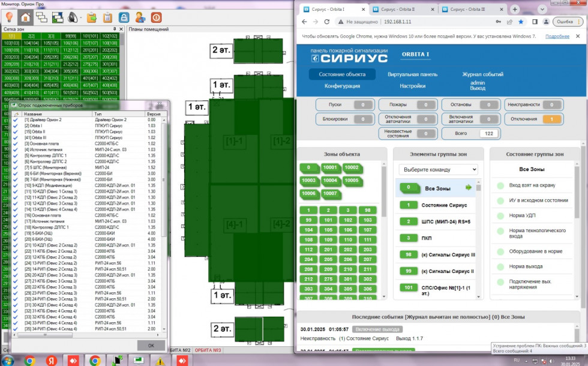The width and height of the screenshot is (588, 366).
Task: Reload the Sirius page in Chrome
Action: click(x=327, y=22)
